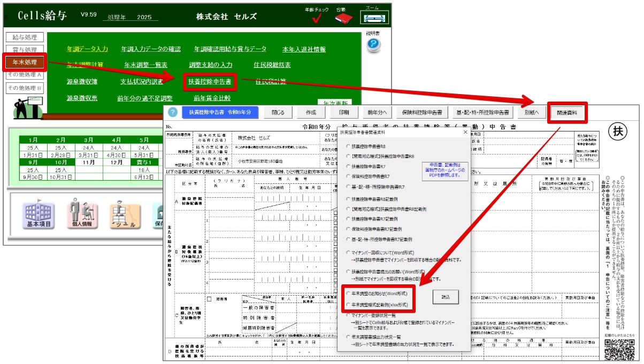644x364 pixels.
Task: Close the 扶養控除申告書関連資料 dialog
Action: coord(464,131)
